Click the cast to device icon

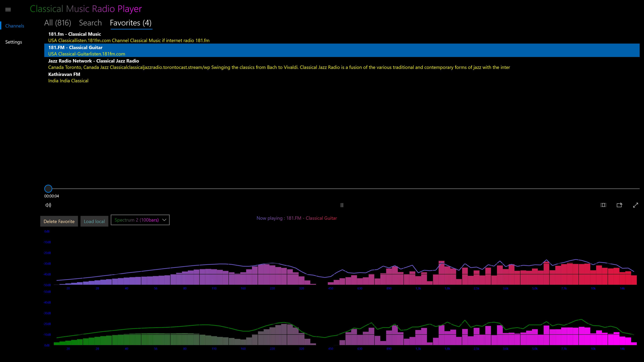click(619, 205)
